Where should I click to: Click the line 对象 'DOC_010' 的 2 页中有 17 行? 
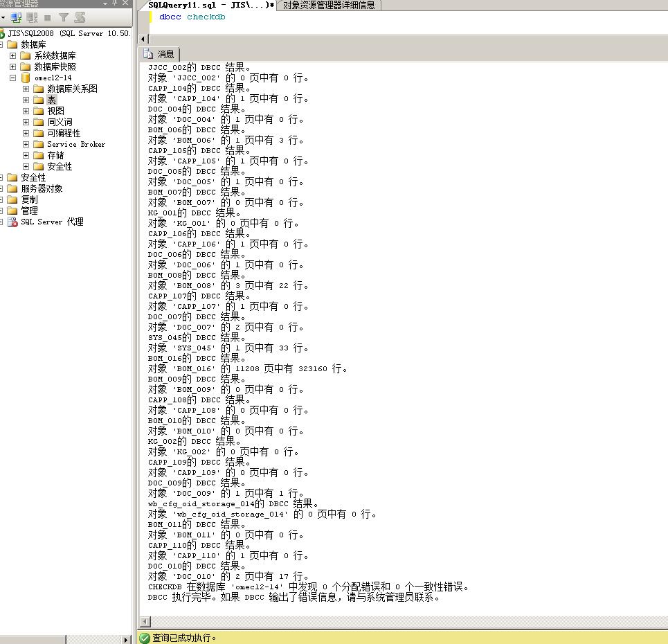click(228, 577)
